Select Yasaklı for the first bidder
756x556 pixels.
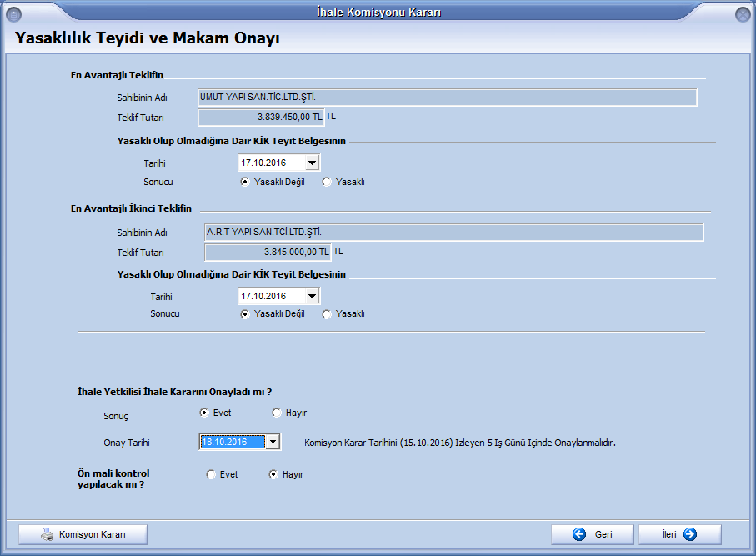[x=327, y=183]
